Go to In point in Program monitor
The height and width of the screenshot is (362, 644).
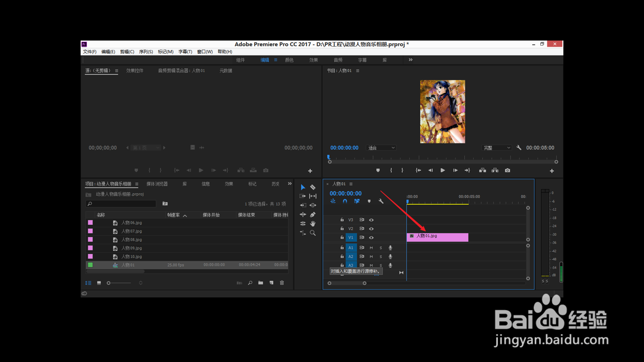pyautogui.click(x=418, y=170)
